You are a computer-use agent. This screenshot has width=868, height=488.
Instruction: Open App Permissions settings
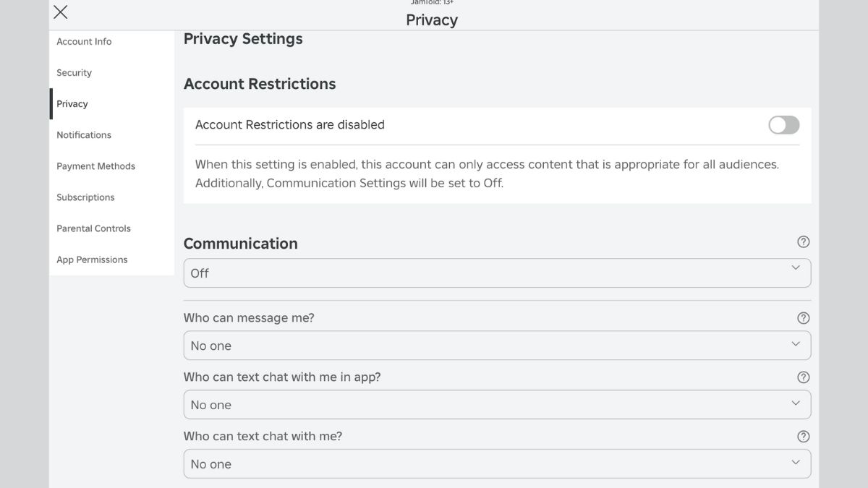92,260
